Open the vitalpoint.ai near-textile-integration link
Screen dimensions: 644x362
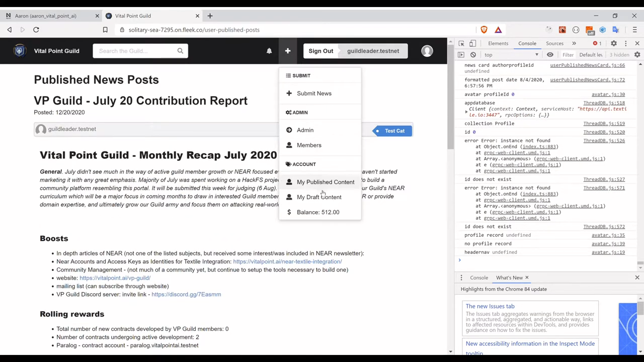pyautogui.click(x=287, y=261)
